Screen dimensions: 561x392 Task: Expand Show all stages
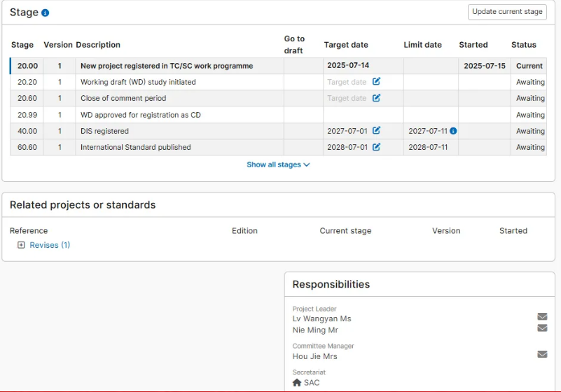(278, 165)
